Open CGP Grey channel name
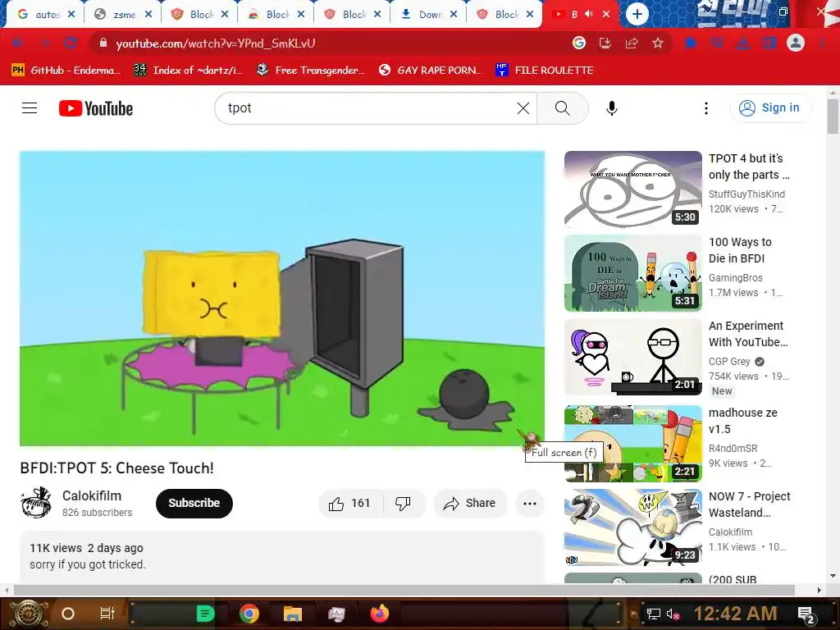 tap(729, 361)
